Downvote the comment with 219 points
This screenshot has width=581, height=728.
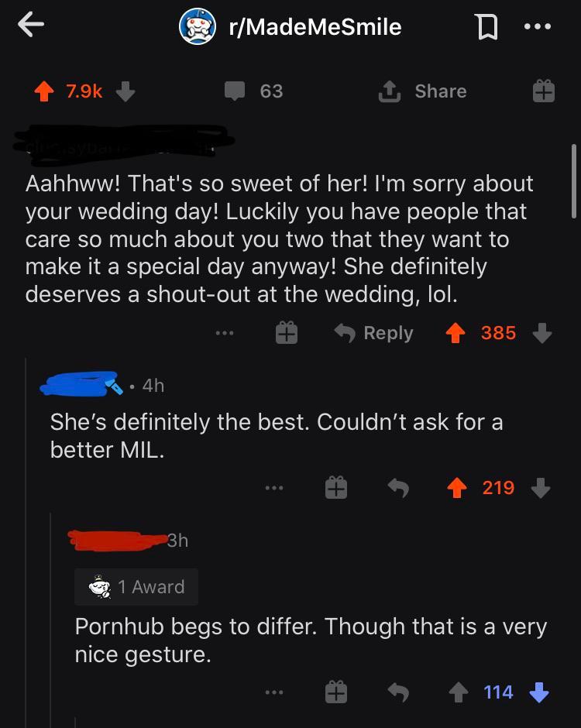[x=541, y=488]
